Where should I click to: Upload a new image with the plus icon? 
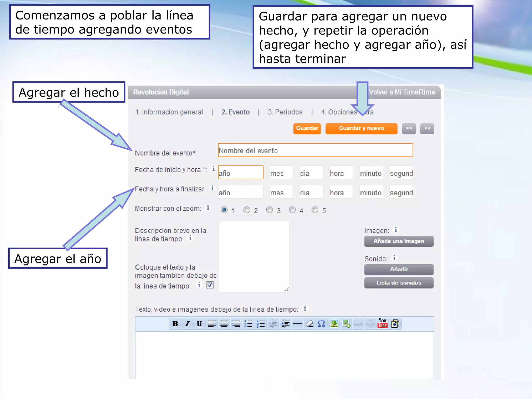pyautogui.click(x=346, y=324)
